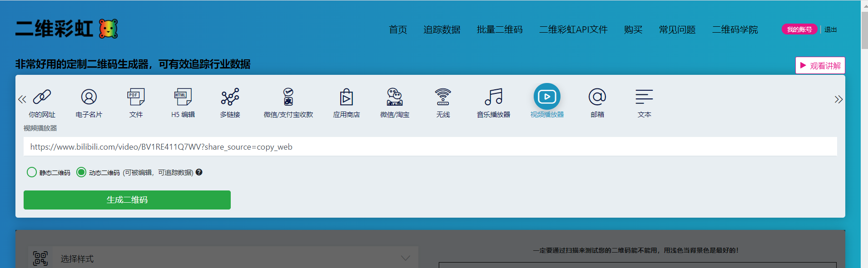Click the green 生成二维码 button
The height and width of the screenshot is (268, 868).
pyautogui.click(x=127, y=200)
